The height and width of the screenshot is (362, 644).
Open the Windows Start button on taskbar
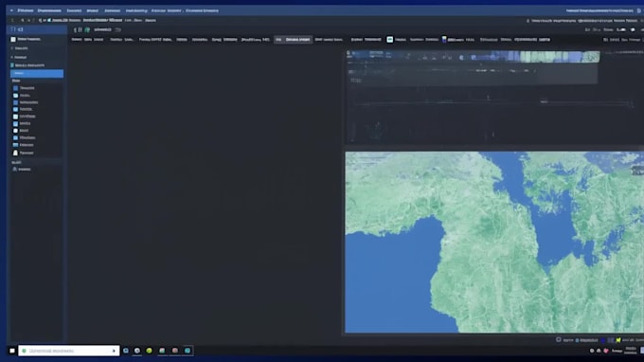pos(12,351)
